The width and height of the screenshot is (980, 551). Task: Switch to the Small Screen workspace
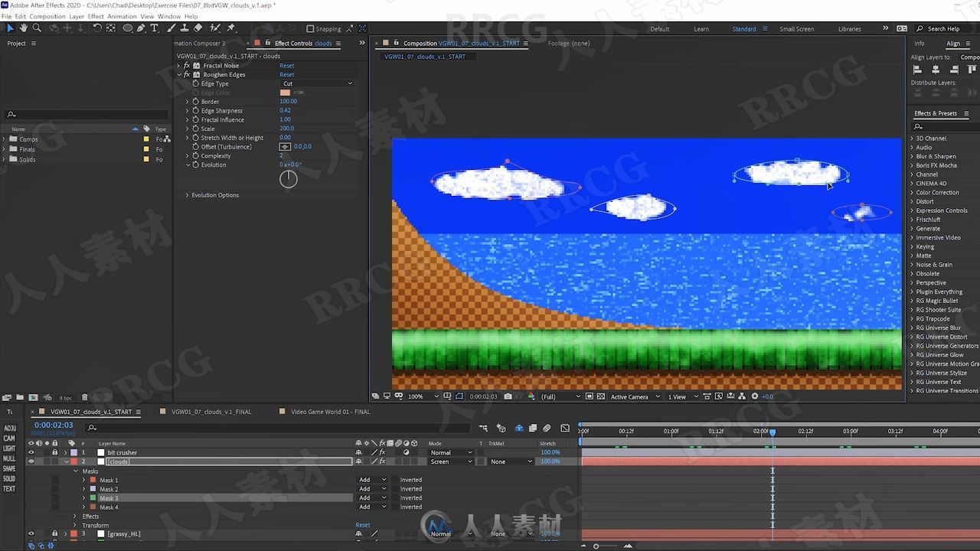coord(796,29)
